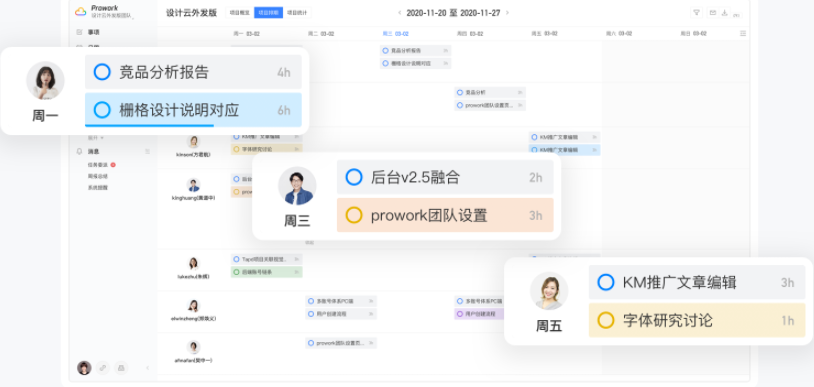Click the red badge beside 任务委派

[113, 165]
